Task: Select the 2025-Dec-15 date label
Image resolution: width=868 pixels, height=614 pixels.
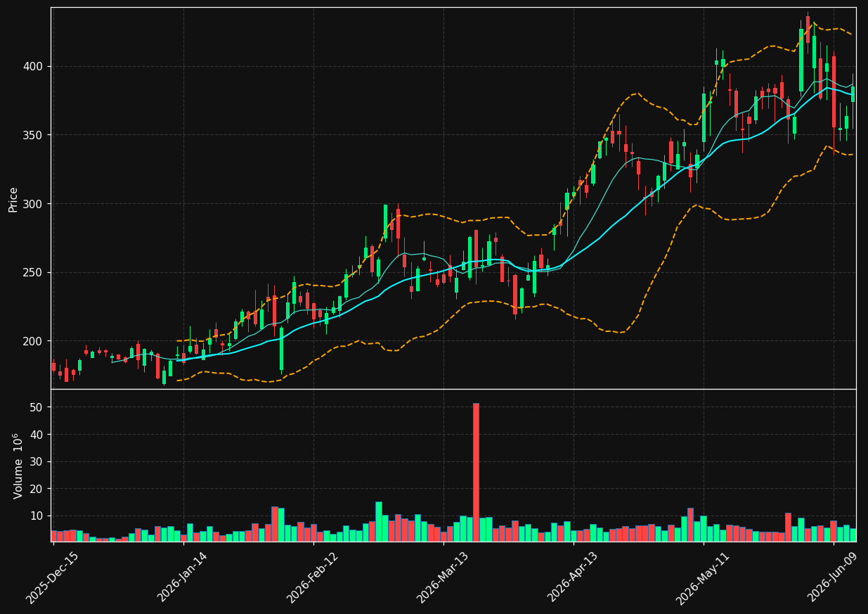Action: [x=53, y=577]
